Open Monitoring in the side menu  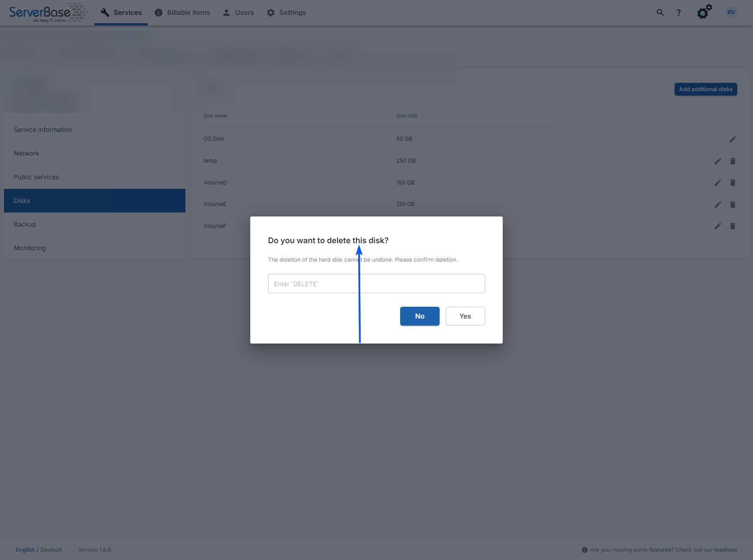pos(30,248)
